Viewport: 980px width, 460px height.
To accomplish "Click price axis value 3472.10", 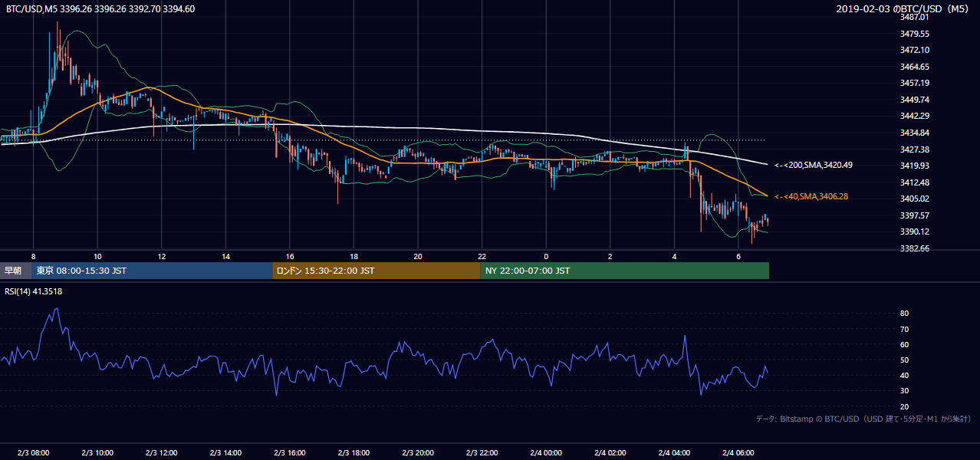I will 915,50.
